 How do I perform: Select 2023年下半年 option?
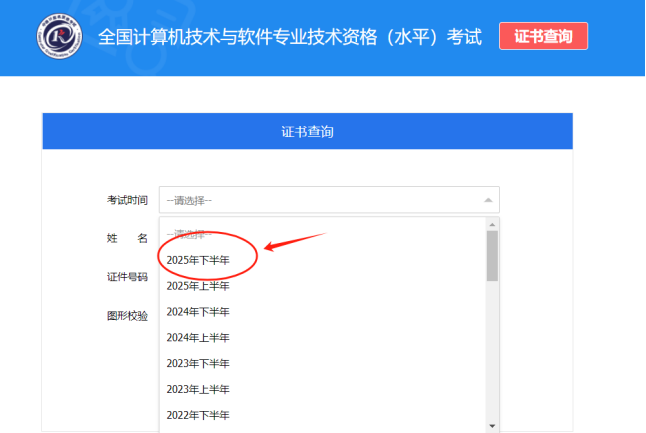pos(322,363)
